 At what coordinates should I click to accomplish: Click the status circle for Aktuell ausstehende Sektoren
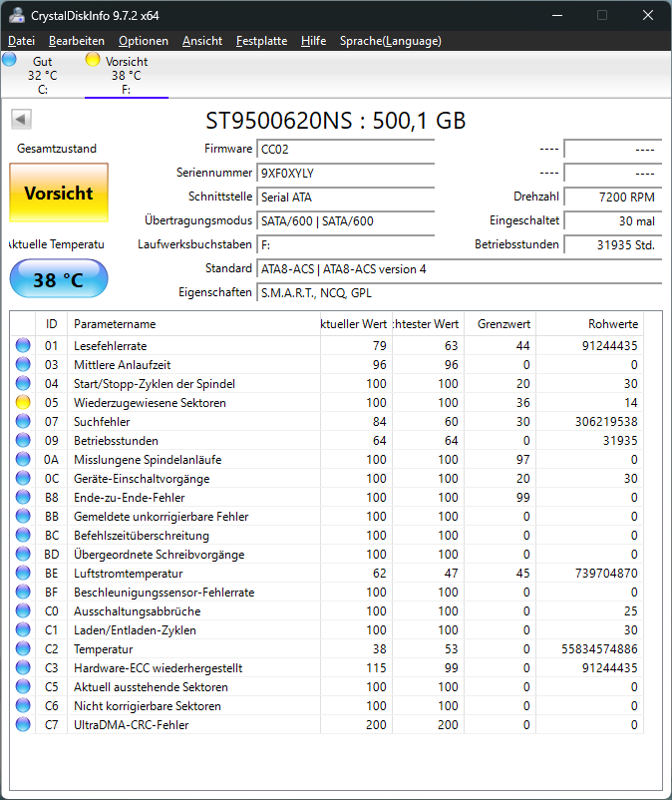click(x=23, y=686)
